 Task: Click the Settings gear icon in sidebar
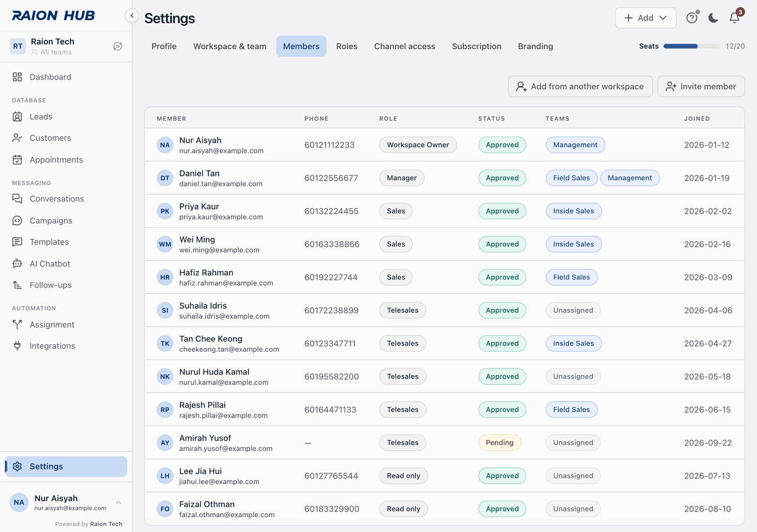click(x=18, y=466)
